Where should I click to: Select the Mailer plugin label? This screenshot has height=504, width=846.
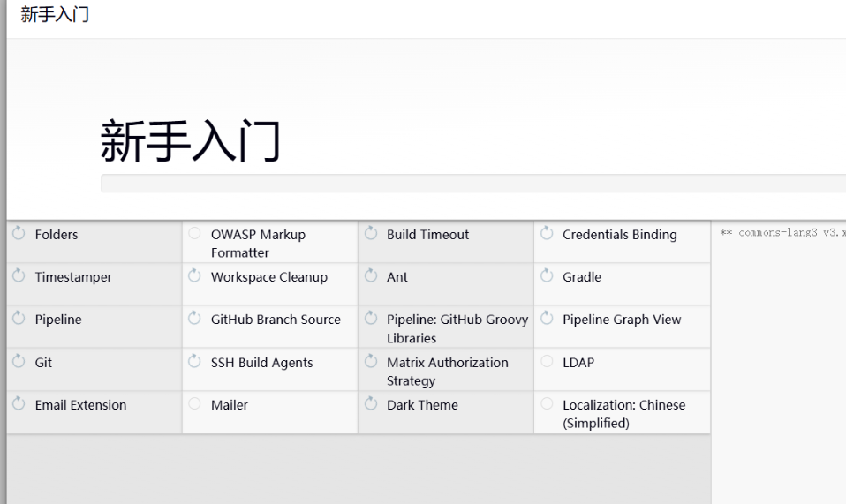coord(230,405)
